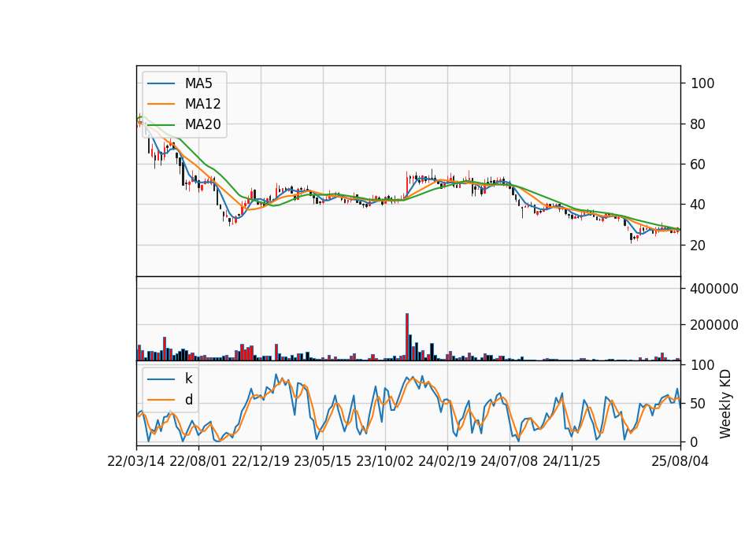Click the 0 tick on KD axis

[695, 441]
